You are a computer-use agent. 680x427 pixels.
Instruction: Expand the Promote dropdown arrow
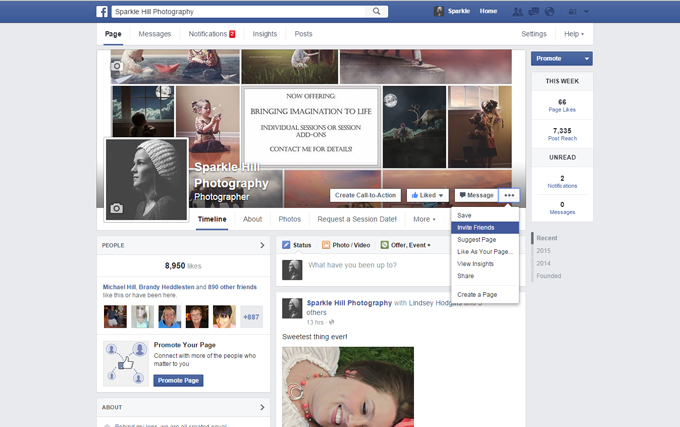[x=586, y=59]
